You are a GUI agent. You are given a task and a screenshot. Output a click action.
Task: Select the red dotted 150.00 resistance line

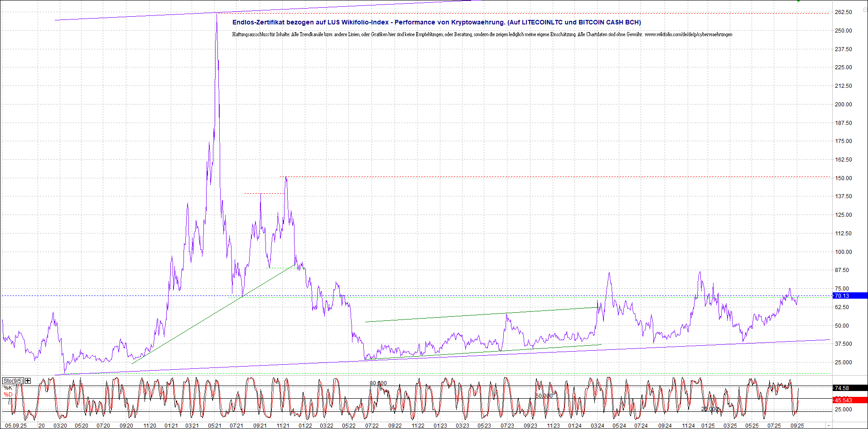(544, 177)
